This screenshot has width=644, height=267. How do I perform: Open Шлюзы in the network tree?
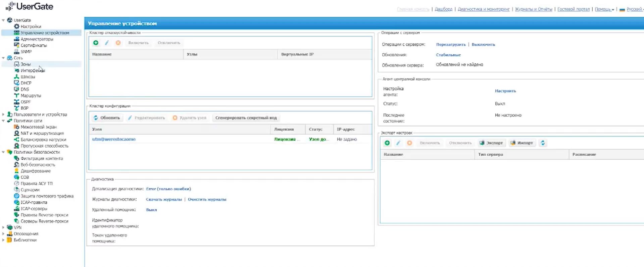click(28, 77)
